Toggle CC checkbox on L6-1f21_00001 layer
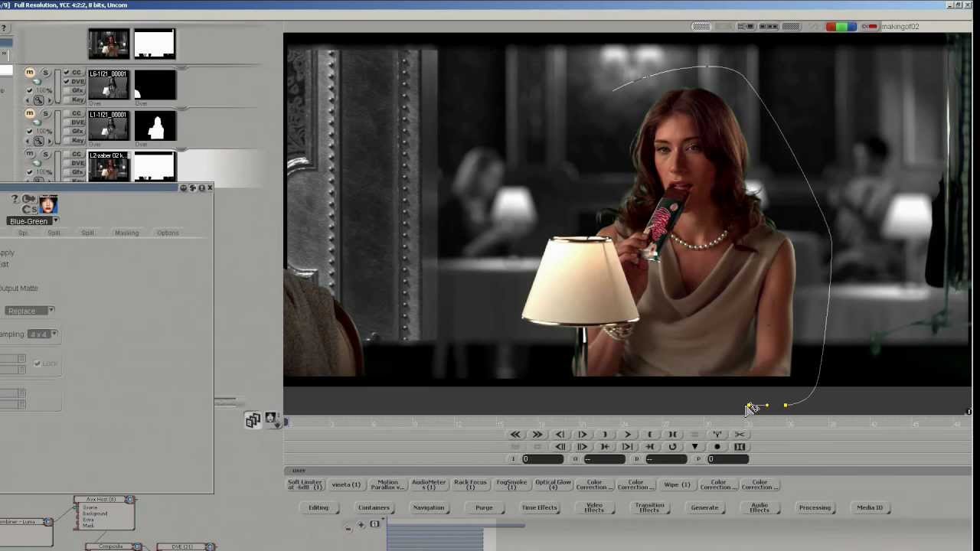The height and width of the screenshot is (551, 980). (x=67, y=73)
